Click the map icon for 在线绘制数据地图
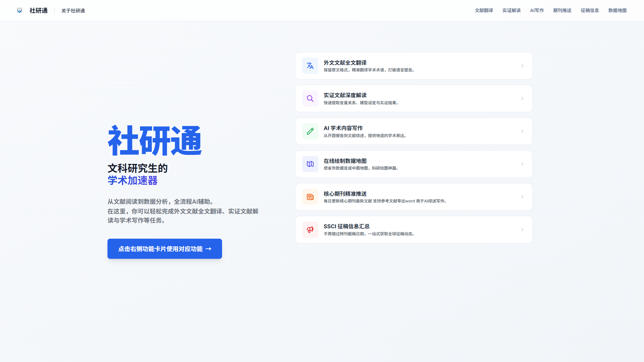644x362 pixels. 310,164
